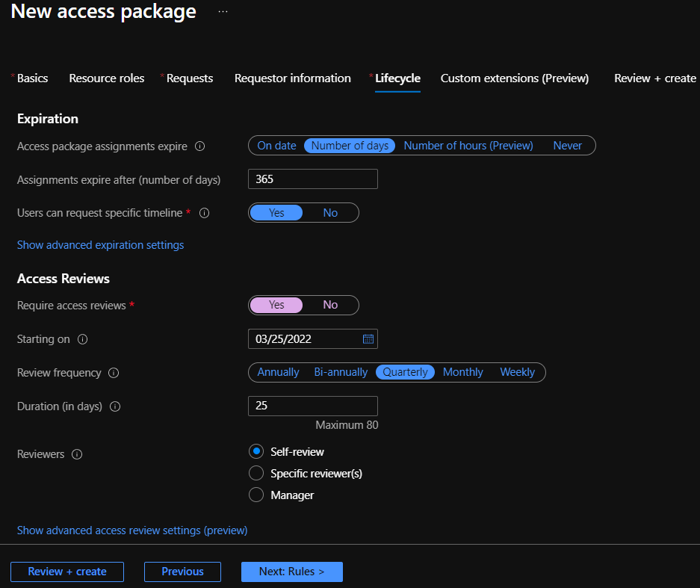Viewport: 700px width, 588px height.
Task: Choose Never for assignment expiration
Action: click(x=568, y=146)
